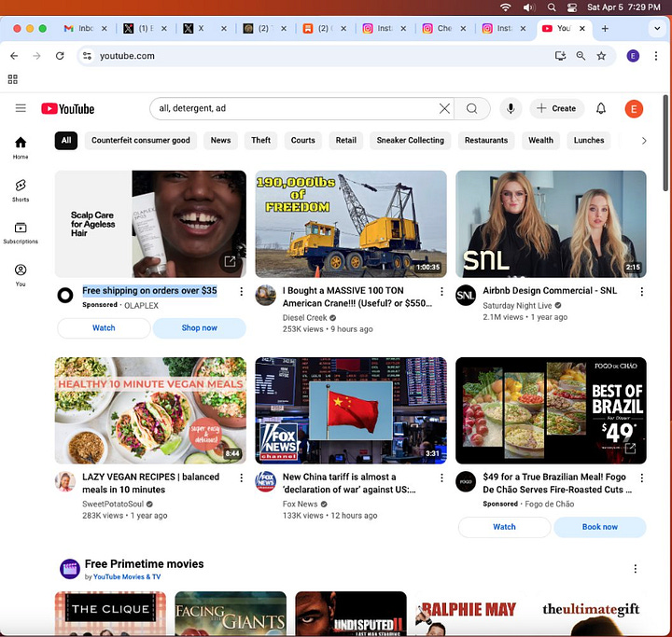The width and height of the screenshot is (672, 637).
Task: Select the Counterfeit consumer good chip
Action: pyautogui.click(x=141, y=141)
